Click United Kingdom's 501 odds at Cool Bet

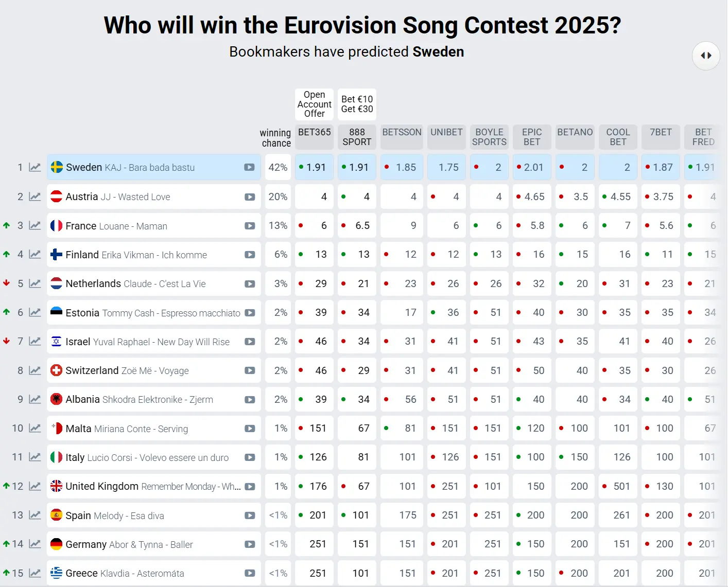tap(618, 486)
